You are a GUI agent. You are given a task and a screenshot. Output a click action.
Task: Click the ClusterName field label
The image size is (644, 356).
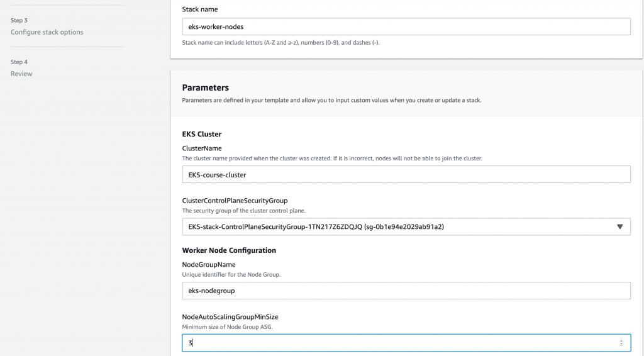[x=201, y=148]
